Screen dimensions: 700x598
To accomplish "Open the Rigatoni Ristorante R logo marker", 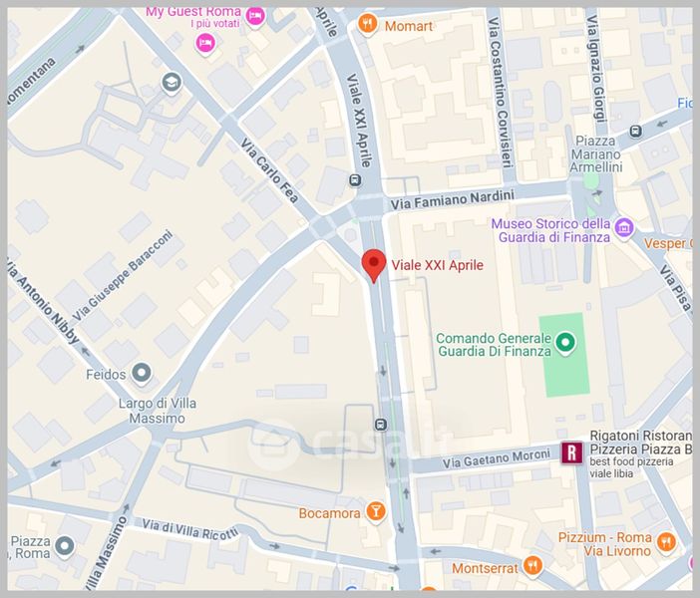I will (x=572, y=452).
